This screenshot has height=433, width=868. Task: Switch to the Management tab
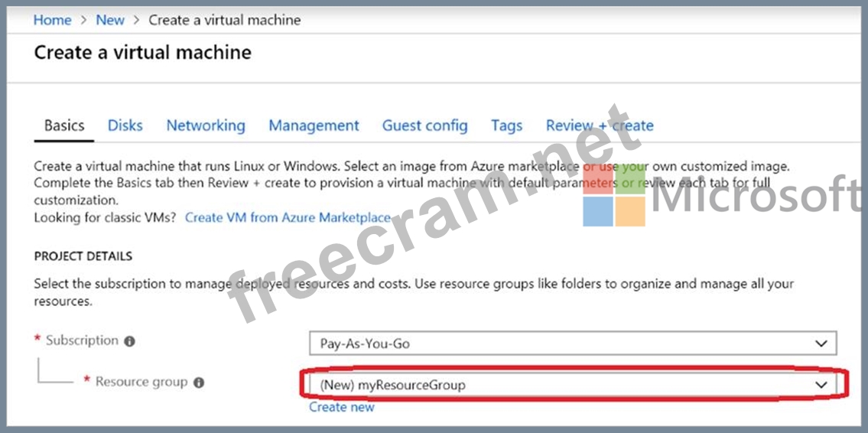click(x=314, y=125)
